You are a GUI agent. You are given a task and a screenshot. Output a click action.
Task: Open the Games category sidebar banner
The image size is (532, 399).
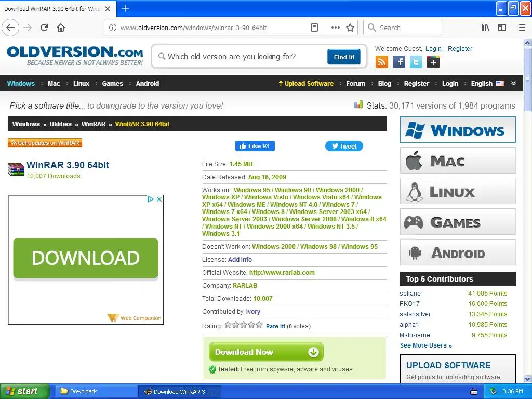point(458,222)
